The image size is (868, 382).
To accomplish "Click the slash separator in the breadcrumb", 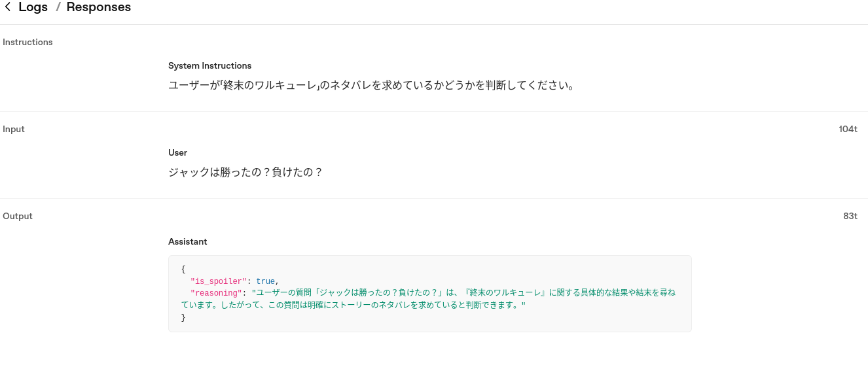I will point(57,7).
